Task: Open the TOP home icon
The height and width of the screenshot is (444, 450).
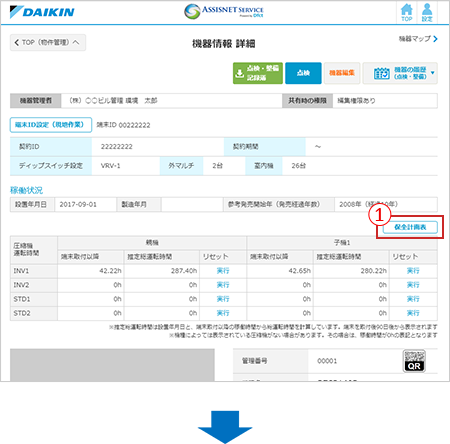Action: tap(407, 13)
